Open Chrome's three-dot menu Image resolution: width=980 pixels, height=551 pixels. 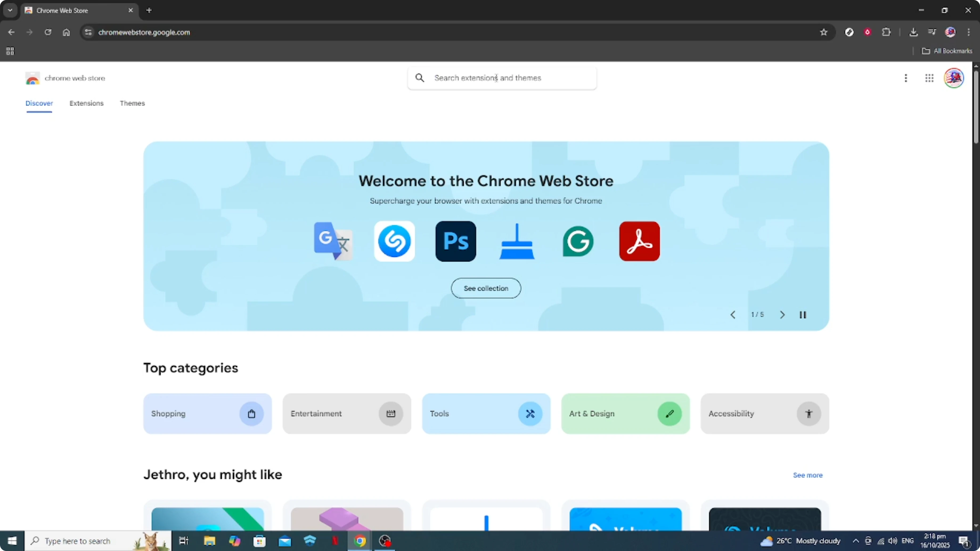969,32
